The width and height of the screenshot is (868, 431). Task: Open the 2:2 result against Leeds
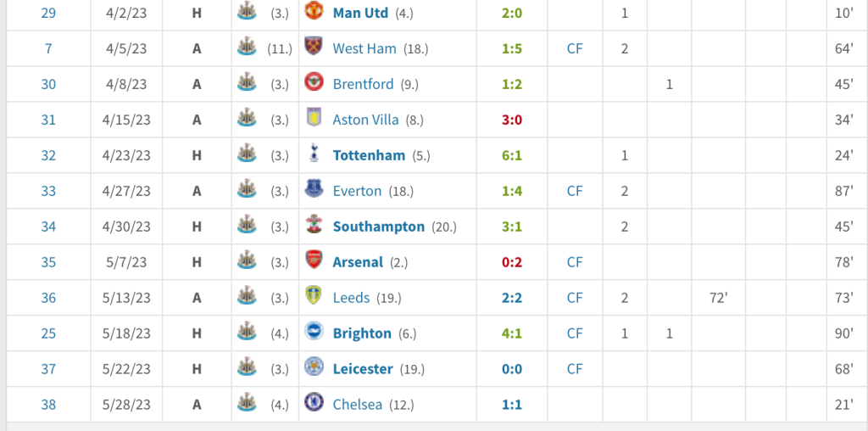point(511,298)
